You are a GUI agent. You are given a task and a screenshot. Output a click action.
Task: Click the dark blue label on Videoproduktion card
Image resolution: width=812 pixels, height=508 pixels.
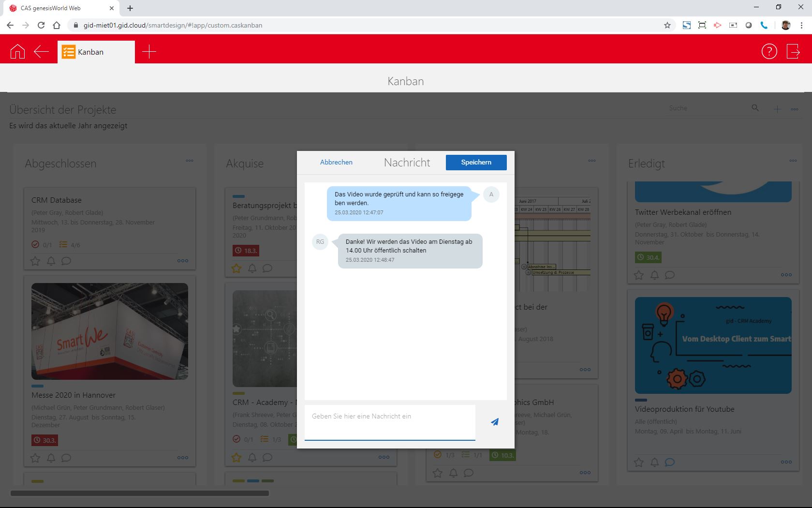click(x=641, y=400)
